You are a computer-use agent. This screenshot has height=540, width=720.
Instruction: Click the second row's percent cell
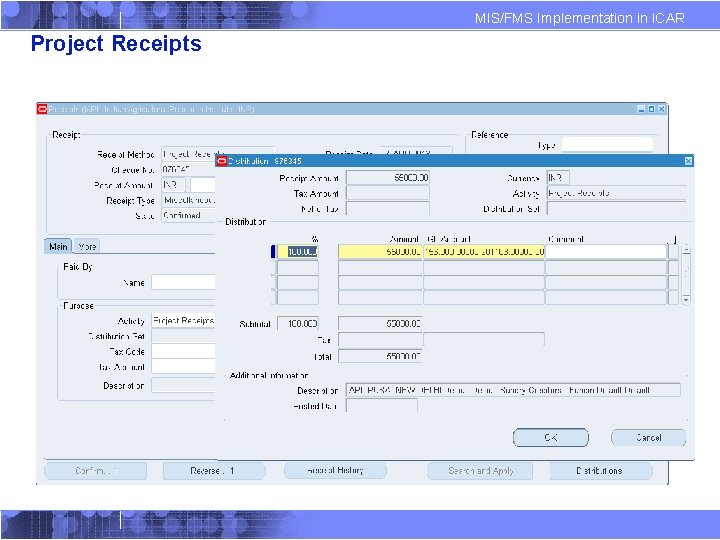(298, 267)
